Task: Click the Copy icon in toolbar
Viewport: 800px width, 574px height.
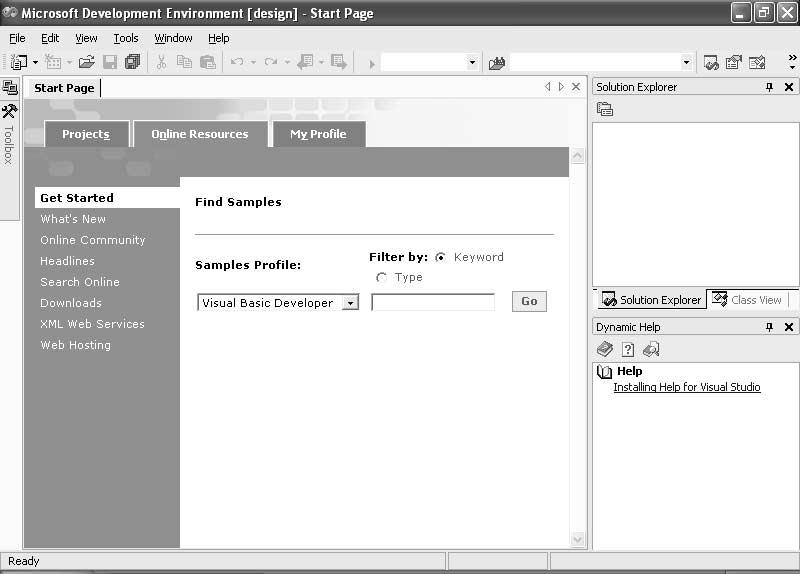Action: click(184, 62)
